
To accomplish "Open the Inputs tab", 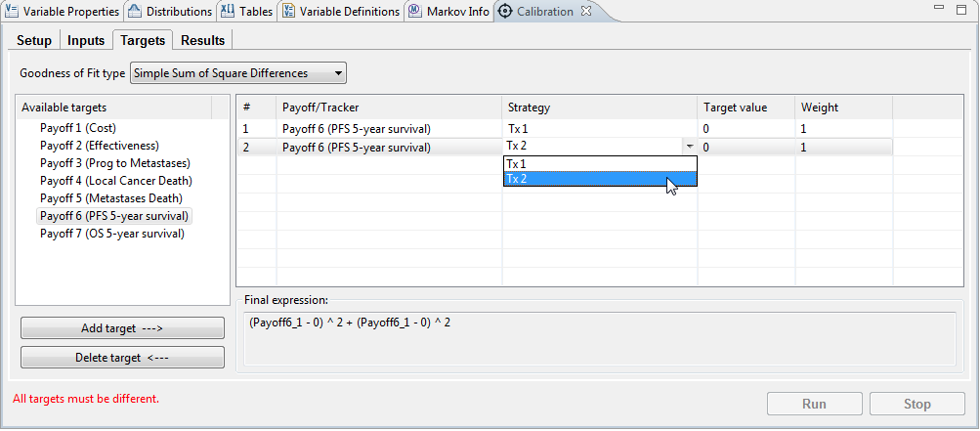I will [x=86, y=40].
